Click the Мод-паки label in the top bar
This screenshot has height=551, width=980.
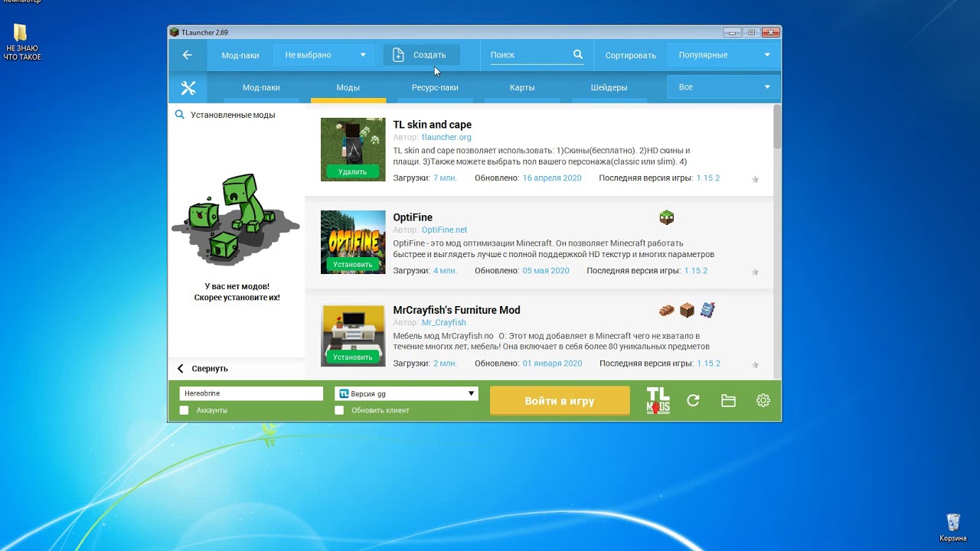(x=240, y=55)
